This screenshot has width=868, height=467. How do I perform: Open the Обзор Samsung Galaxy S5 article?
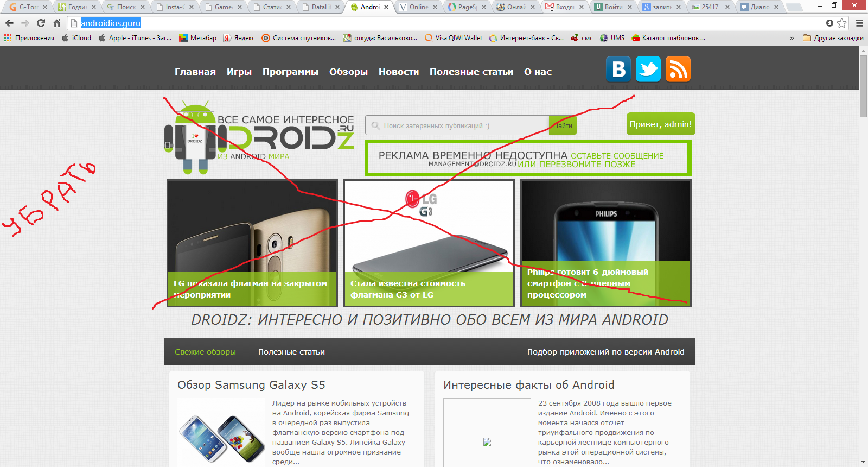tap(251, 385)
